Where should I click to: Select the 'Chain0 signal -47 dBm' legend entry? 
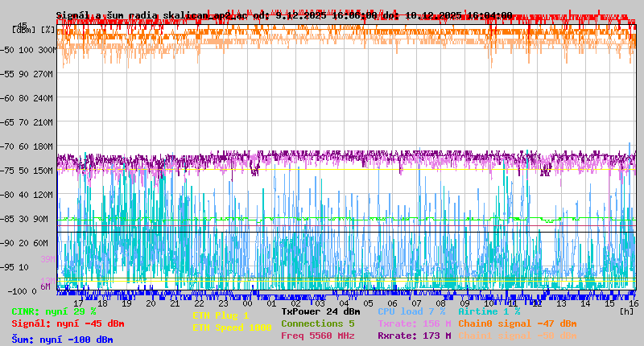point(518,323)
